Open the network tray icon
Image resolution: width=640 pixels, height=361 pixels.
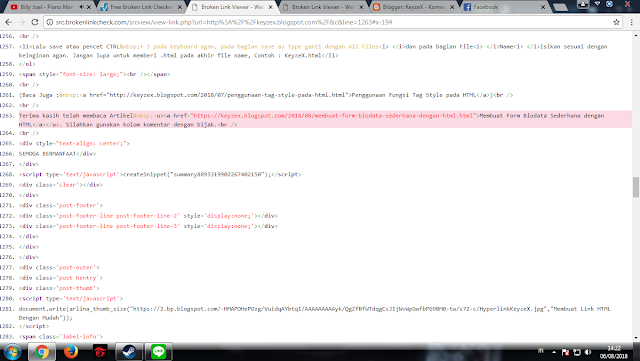tap(577, 352)
